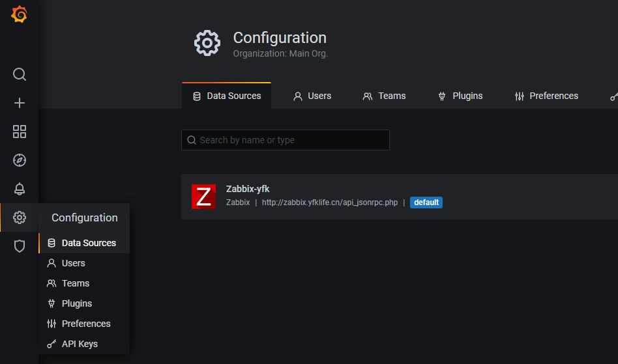Open the search magnifier in sidebar
The width and height of the screenshot is (618, 364).
pos(20,74)
